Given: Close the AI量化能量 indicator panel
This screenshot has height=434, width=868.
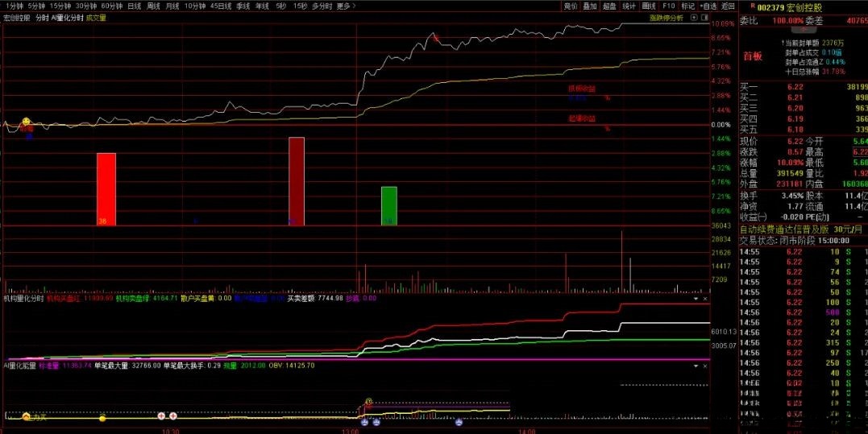Looking at the screenshot, I should coord(705,365).
